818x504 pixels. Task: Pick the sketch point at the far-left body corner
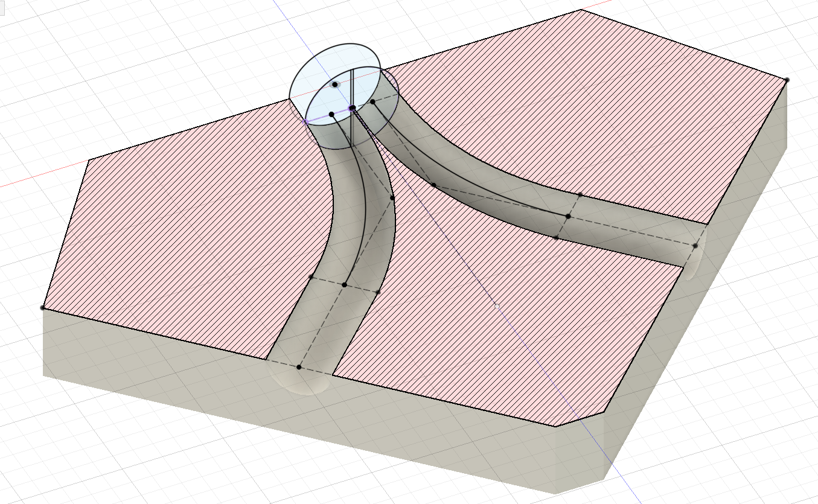tap(42, 308)
